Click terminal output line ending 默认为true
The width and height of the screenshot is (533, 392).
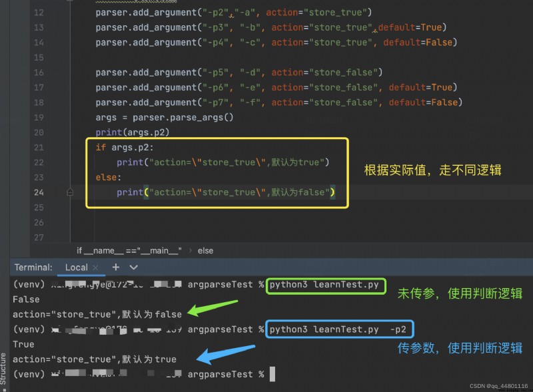[x=95, y=359]
